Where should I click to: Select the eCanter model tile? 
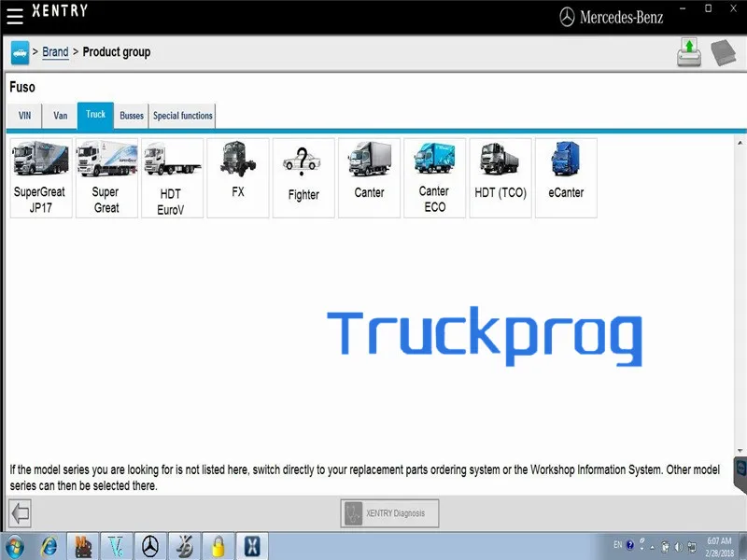566,178
